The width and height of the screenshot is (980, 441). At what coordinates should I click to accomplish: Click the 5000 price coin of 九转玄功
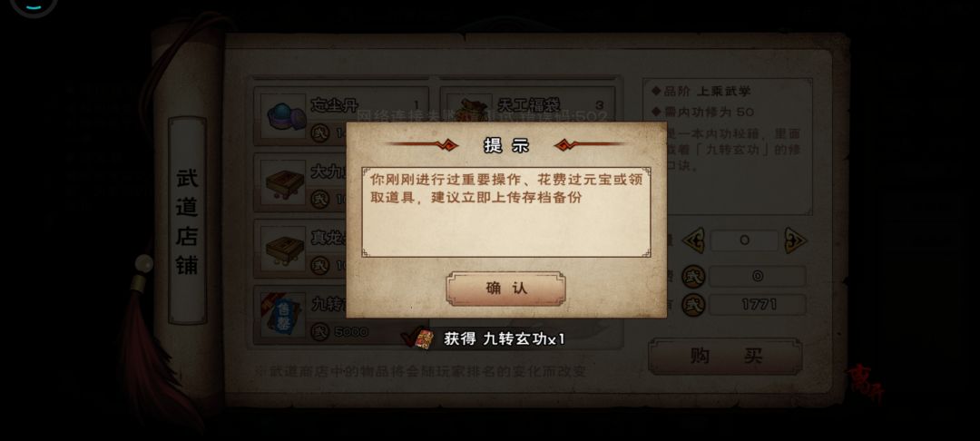point(320,332)
